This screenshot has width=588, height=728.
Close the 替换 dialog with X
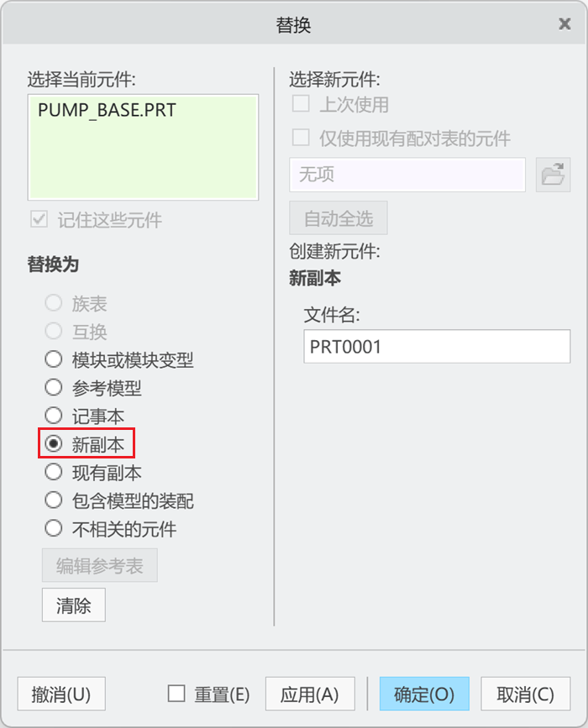click(x=564, y=24)
